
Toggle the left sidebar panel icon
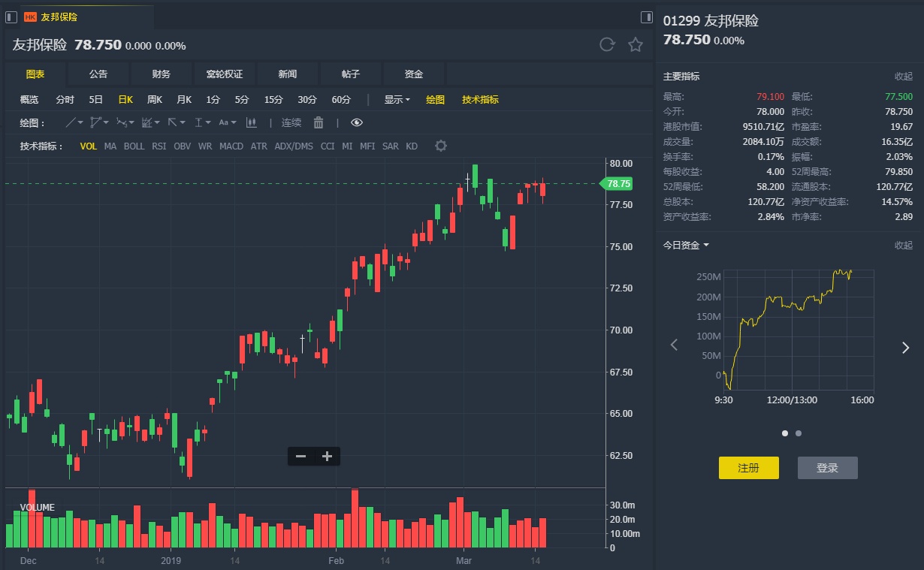(x=11, y=17)
